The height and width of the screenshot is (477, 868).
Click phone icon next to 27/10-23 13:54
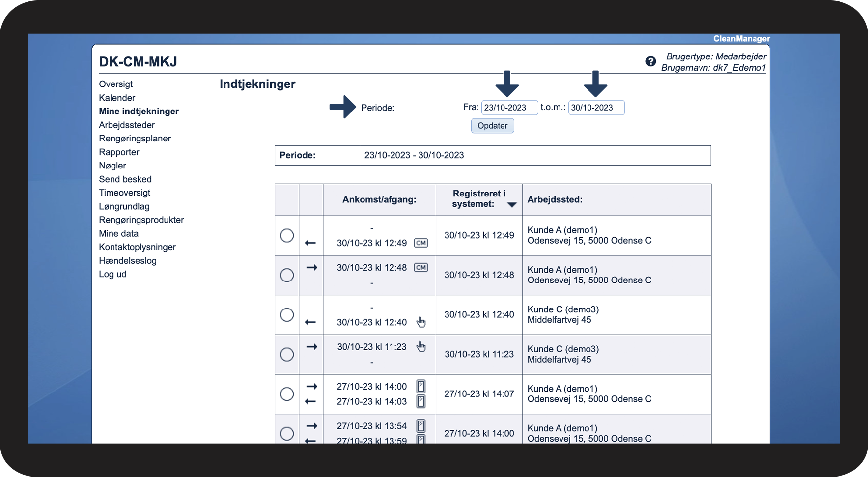tap(421, 426)
